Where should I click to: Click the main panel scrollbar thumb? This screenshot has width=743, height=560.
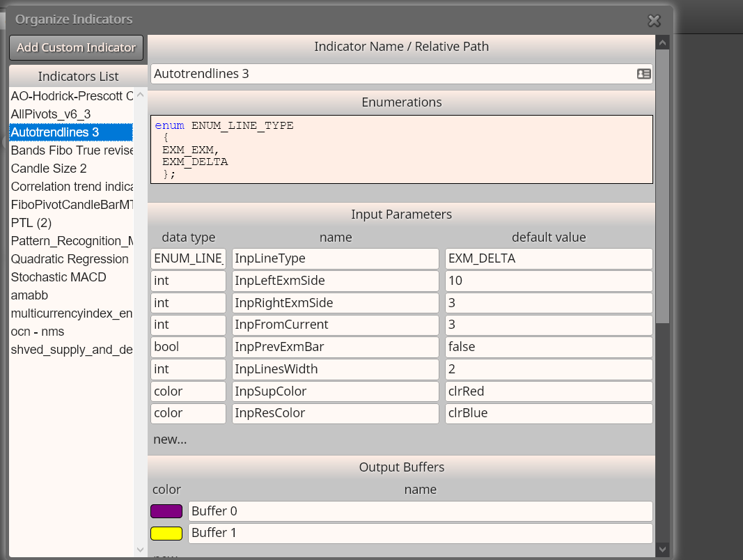(662, 186)
